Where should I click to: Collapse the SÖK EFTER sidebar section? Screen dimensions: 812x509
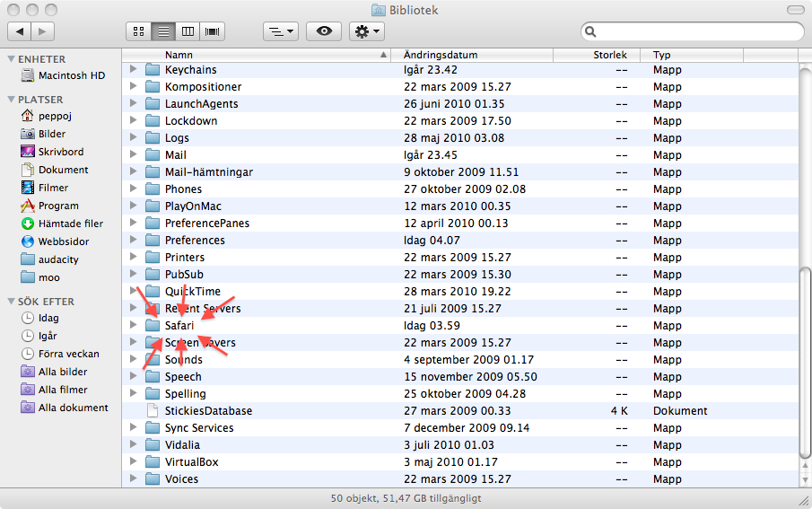pyautogui.click(x=11, y=302)
